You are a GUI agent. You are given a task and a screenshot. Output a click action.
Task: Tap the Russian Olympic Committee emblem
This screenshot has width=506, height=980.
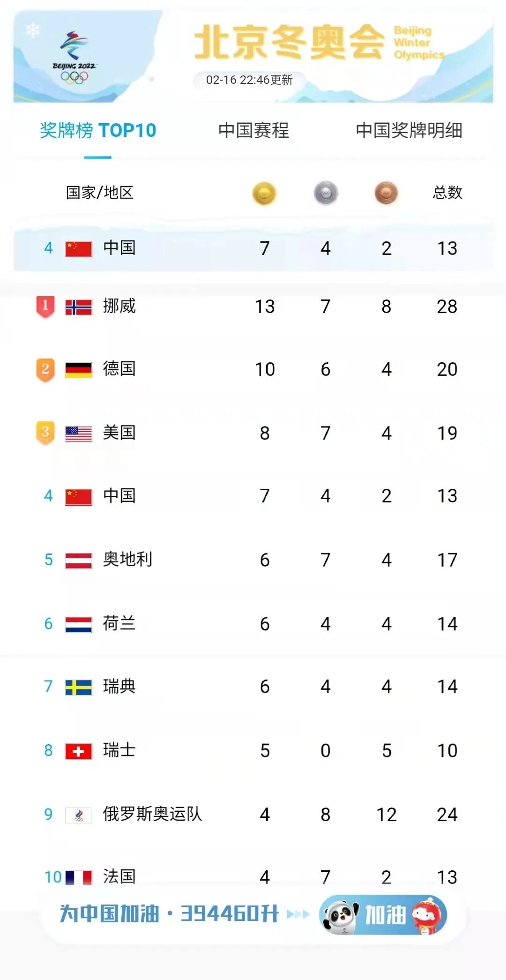coord(79,815)
